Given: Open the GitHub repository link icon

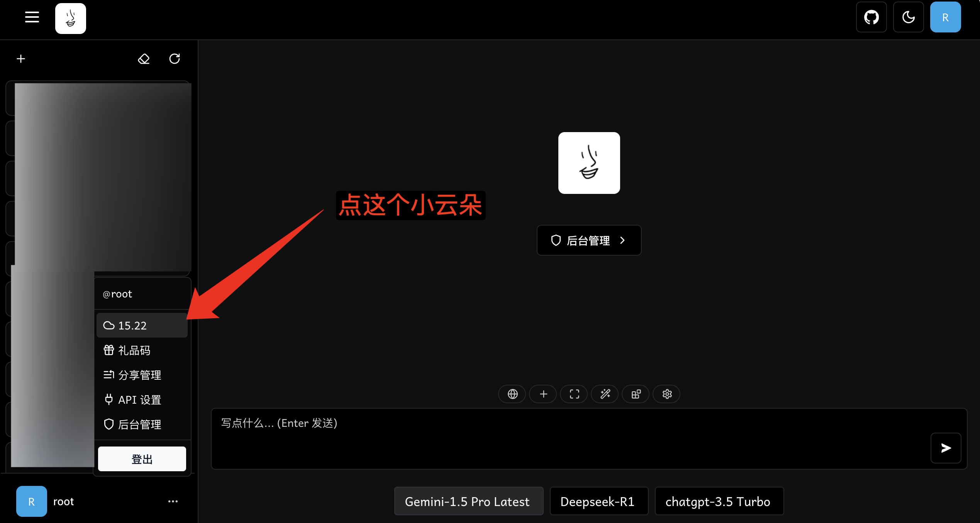Looking at the screenshot, I should (871, 17).
